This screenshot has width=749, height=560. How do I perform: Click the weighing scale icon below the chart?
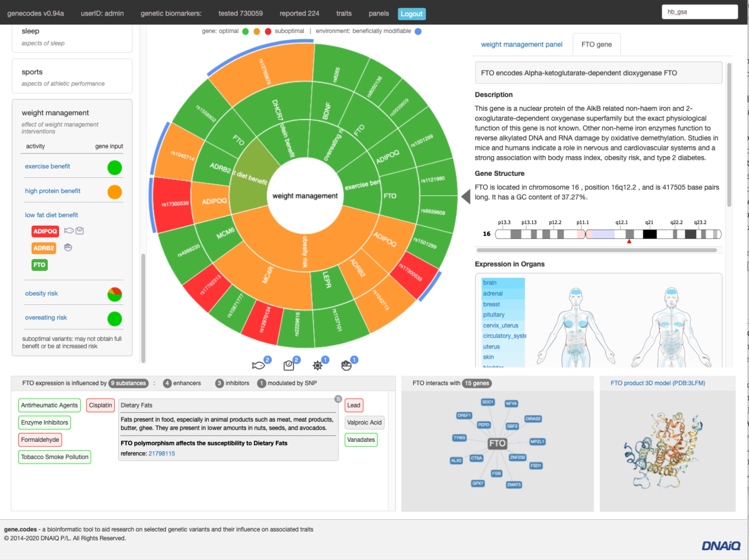pos(289,366)
